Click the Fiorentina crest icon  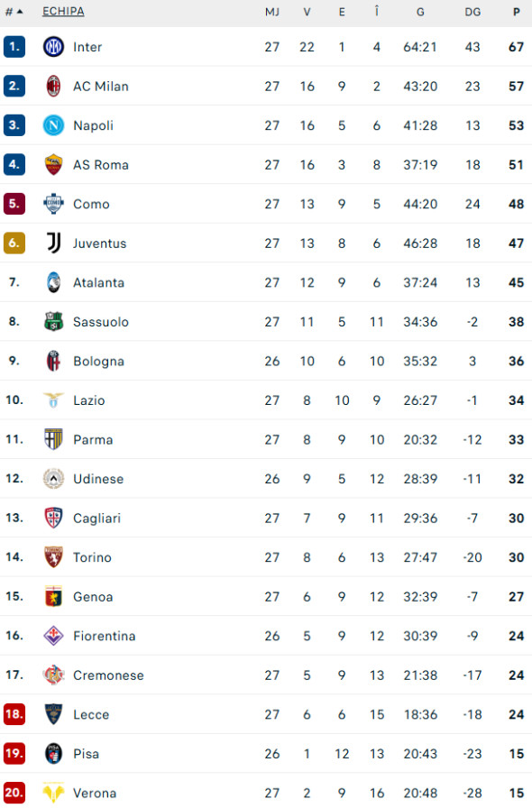click(54, 636)
